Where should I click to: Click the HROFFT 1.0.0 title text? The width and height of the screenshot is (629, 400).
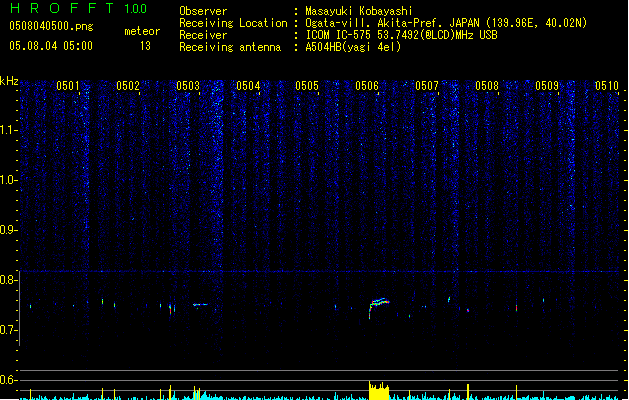[79, 8]
